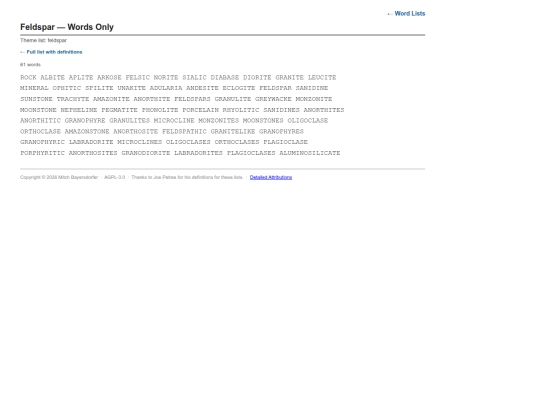540x405 pixels.
Task: Click the word NEPHELINE
Action: tap(79, 110)
